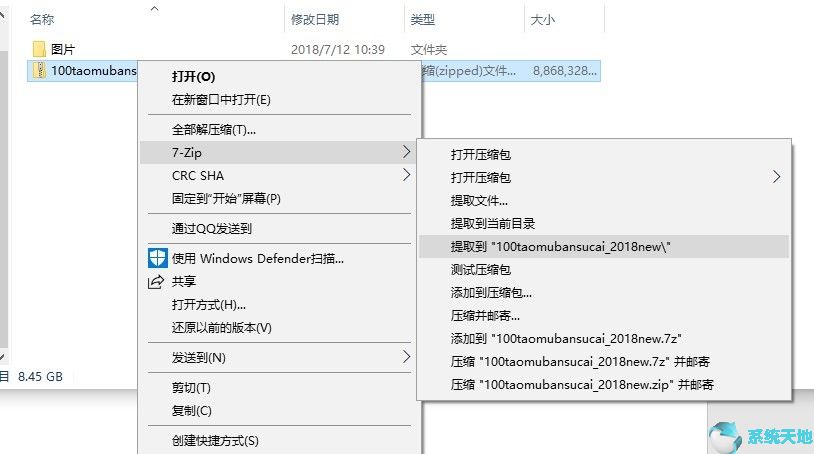Screen dimensions: 814x454
Task: Sort by the 大小 column header
Action: (542, 20)
